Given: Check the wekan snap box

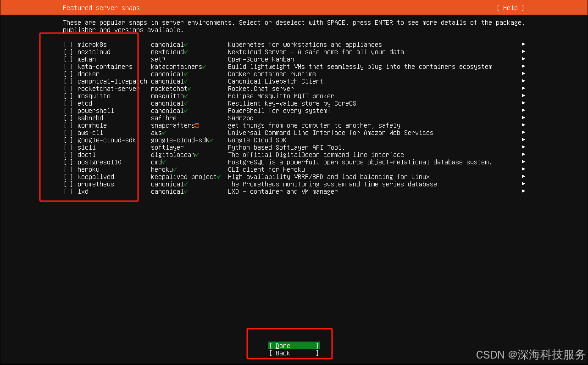Looking at the screenshot, I should tap(68, 59).
